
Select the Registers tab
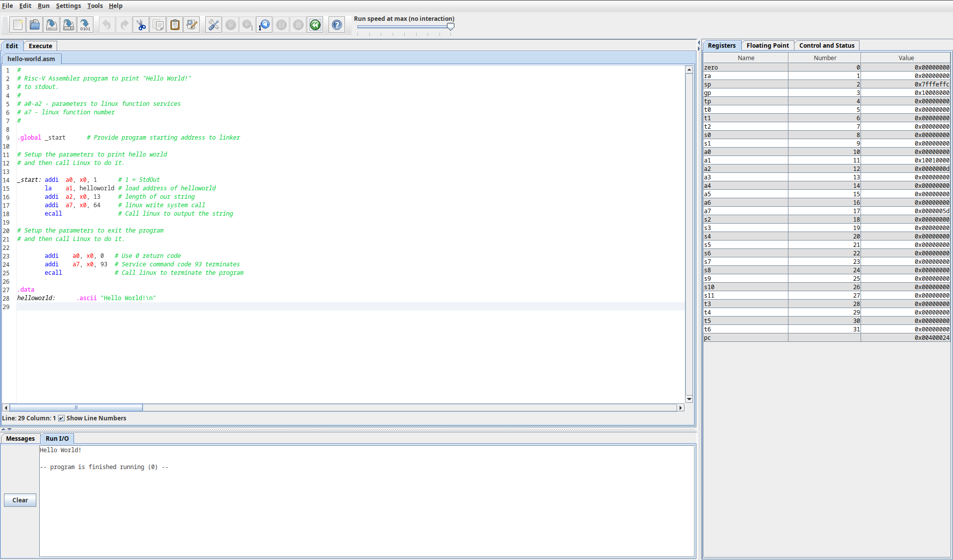pyautogui.click(x=722, y=45)
